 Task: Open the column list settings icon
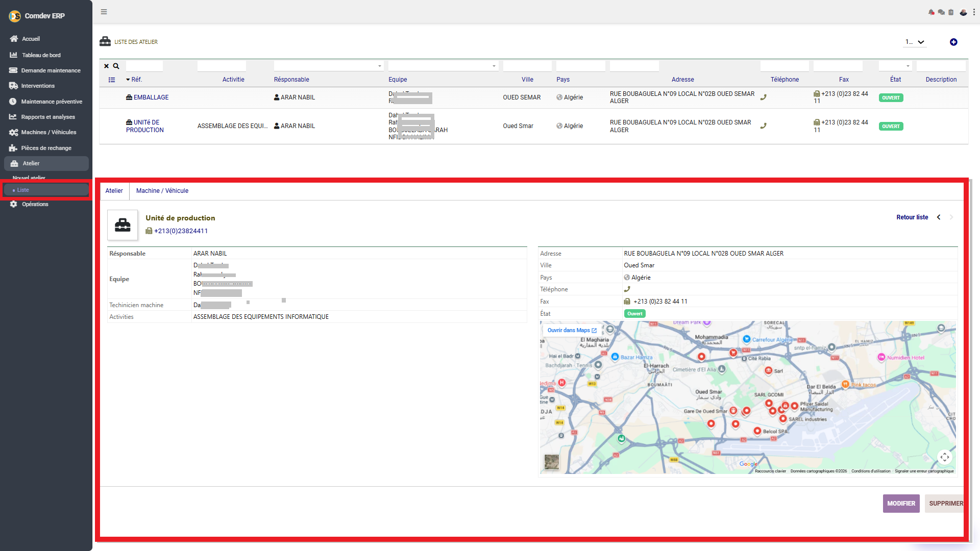(x=112, y=80)
